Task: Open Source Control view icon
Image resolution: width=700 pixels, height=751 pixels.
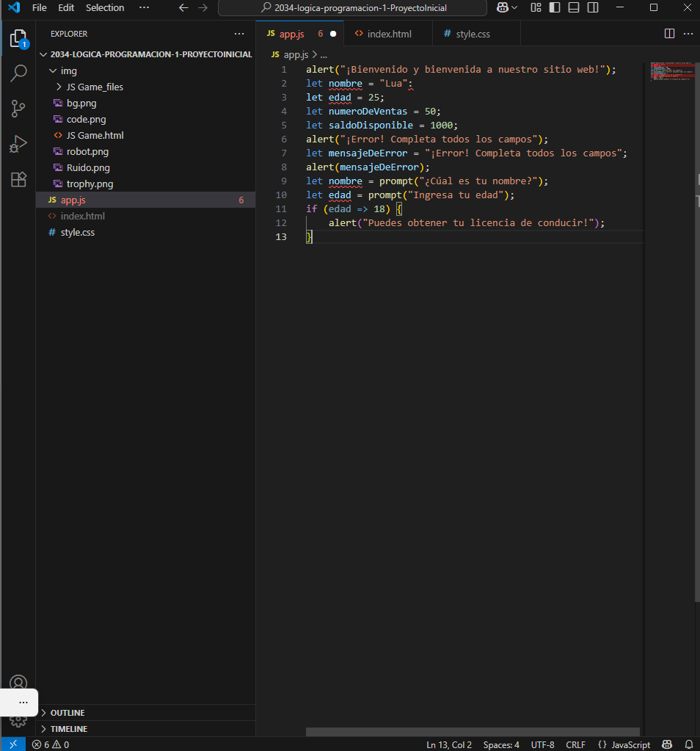Action: [x=18, y=109]
